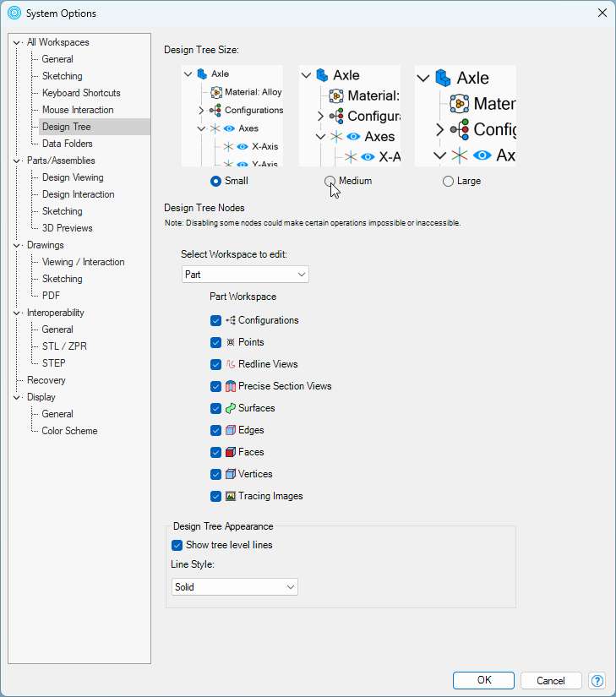Select the Design Tree category
The image size is (616, 697).
(66, 127)
